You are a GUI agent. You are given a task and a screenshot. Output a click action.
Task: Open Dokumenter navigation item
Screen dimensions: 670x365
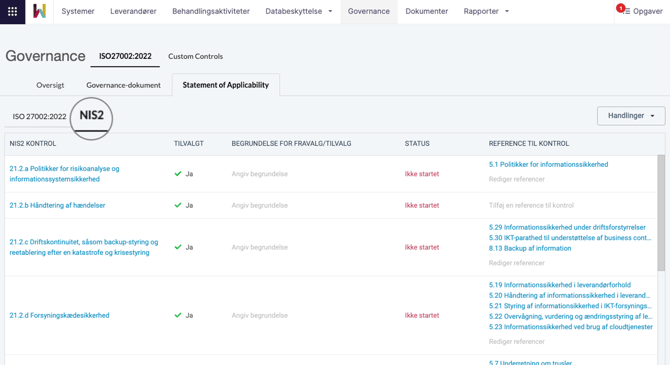tap(426, 12)
